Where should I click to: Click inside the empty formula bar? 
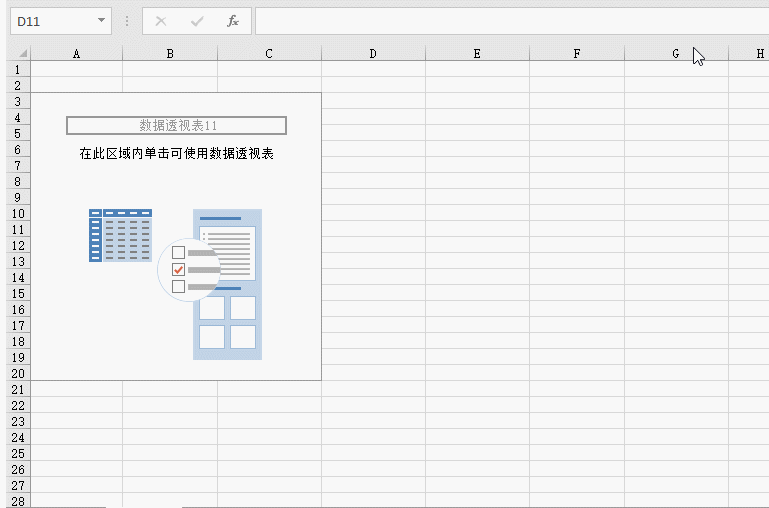click(x=510, y=21)
